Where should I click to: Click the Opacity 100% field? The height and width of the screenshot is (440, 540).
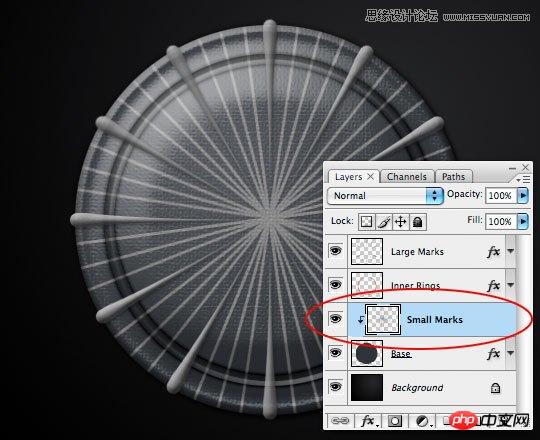tap(500, 196)
